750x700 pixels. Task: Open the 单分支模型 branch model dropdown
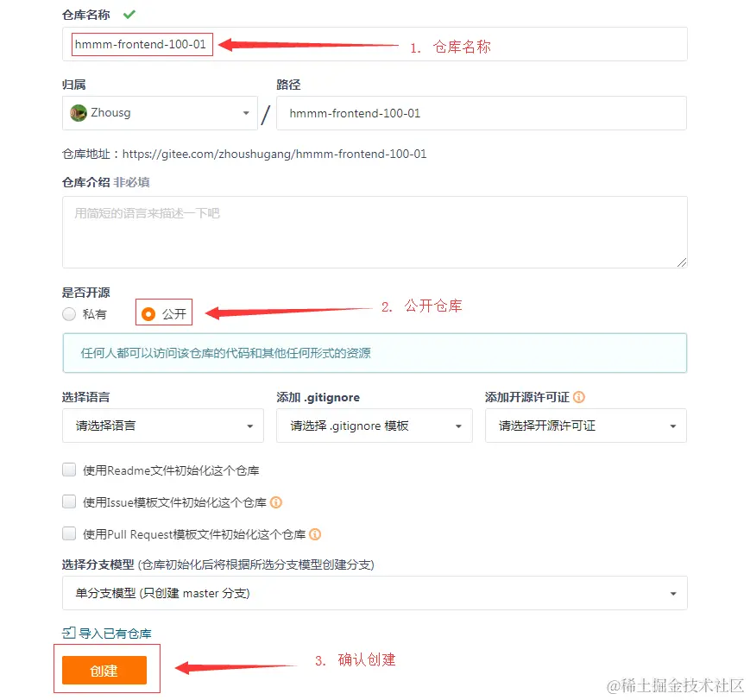coord(375,593)
